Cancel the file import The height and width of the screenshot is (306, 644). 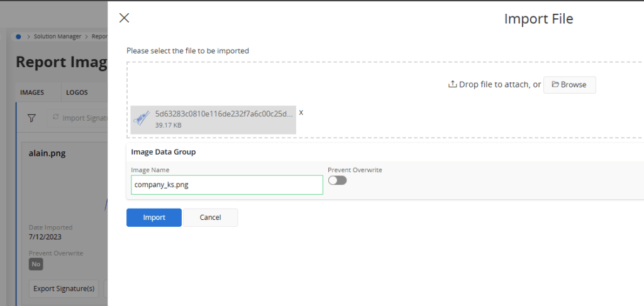point(210,217)
